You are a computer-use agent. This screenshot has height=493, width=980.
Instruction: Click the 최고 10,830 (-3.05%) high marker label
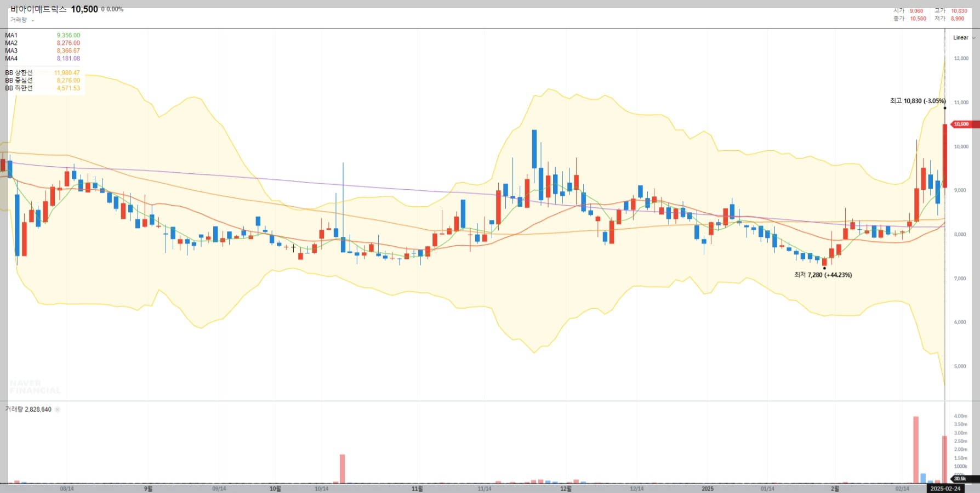(918, 101)
